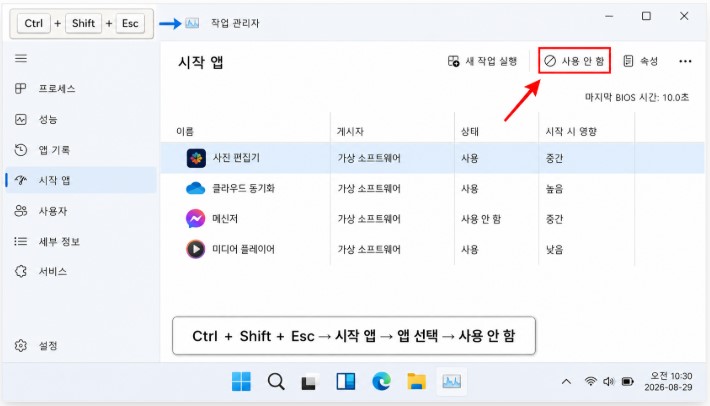Click the 클라우드 동기화 cloud icon
The width and height of the screenshot is (710, 406).
[196, 188]
